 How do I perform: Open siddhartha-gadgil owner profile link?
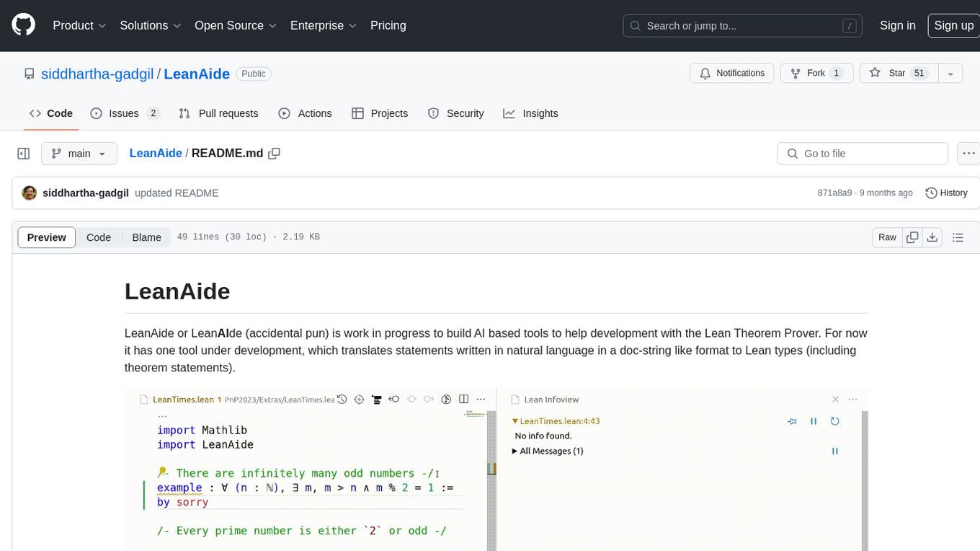[97, 74]
